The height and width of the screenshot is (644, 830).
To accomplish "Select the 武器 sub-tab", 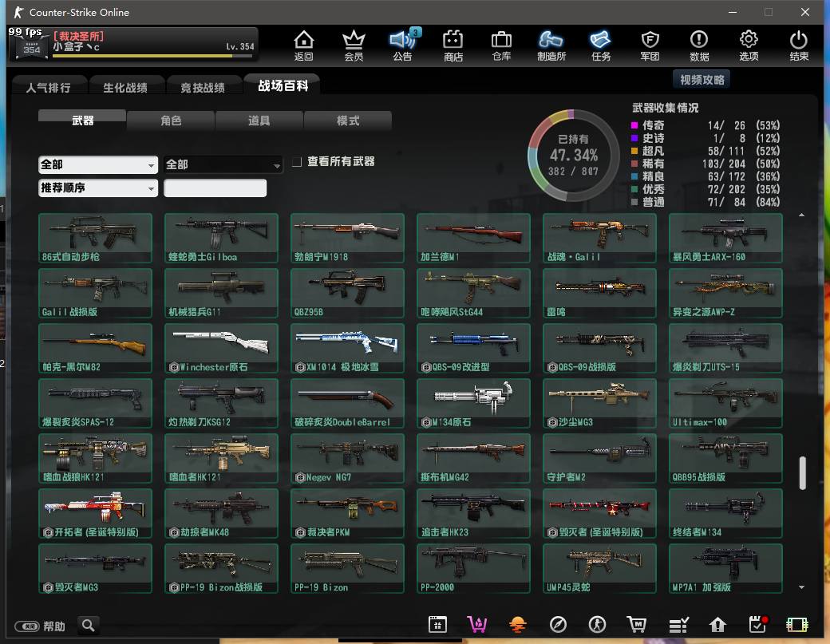I will [x=82, y=120].
